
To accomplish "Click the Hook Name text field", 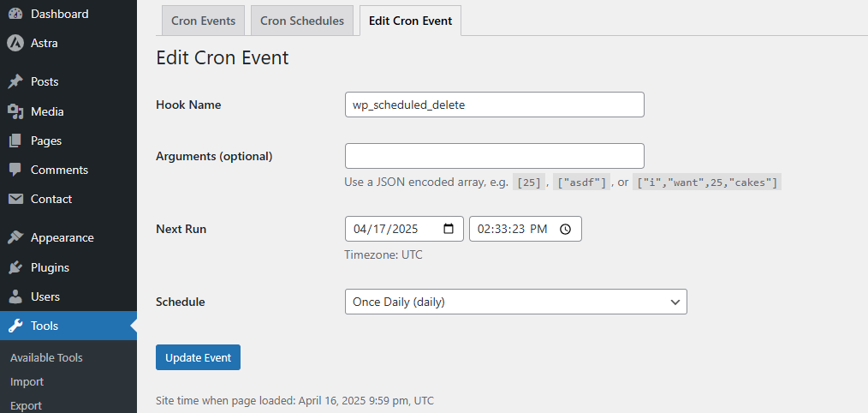I will 494,105.
